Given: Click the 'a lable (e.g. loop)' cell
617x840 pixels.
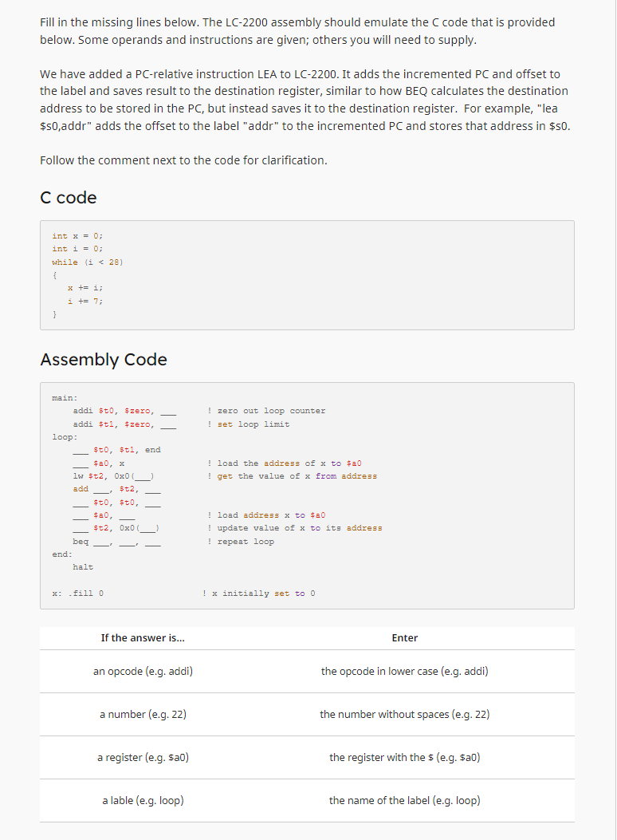Looking at the screenshot, I should pos(143,800).
